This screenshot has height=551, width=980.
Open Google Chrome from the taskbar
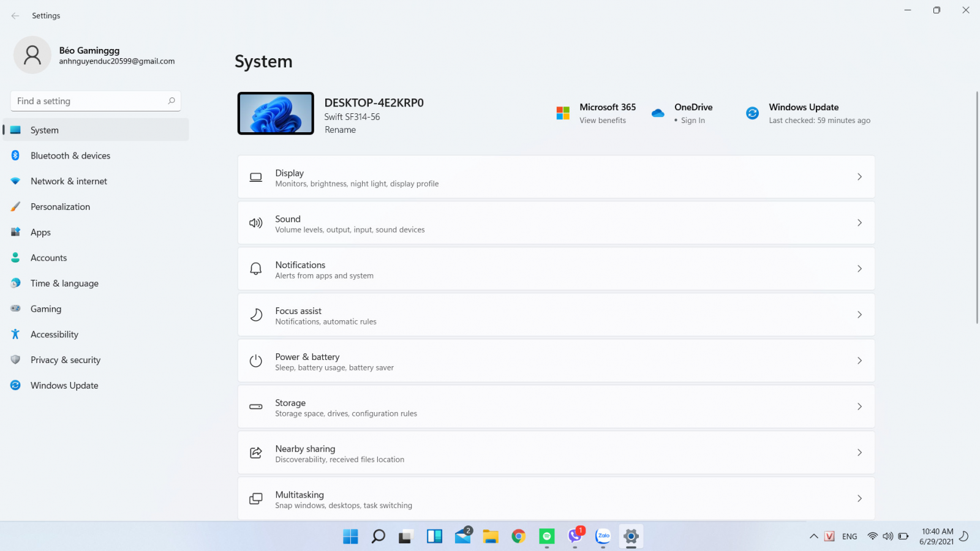tap(518, 537)
